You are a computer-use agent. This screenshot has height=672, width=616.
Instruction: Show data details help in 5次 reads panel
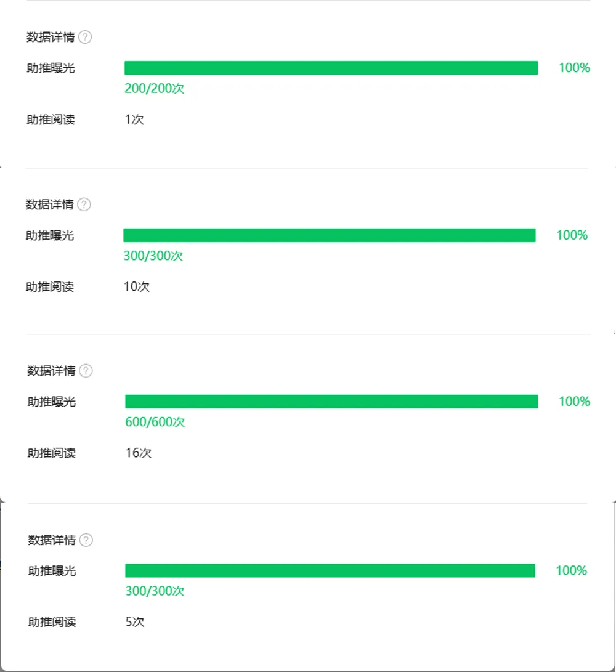click(x=86, y=541)
